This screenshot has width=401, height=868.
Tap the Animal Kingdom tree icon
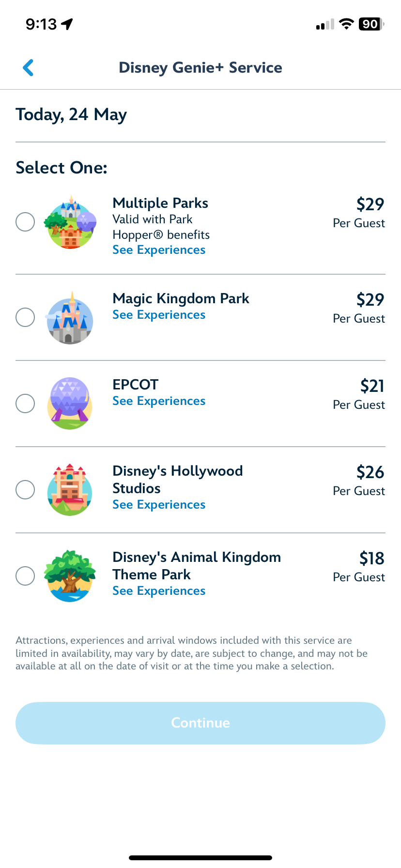tap(70, 576)
